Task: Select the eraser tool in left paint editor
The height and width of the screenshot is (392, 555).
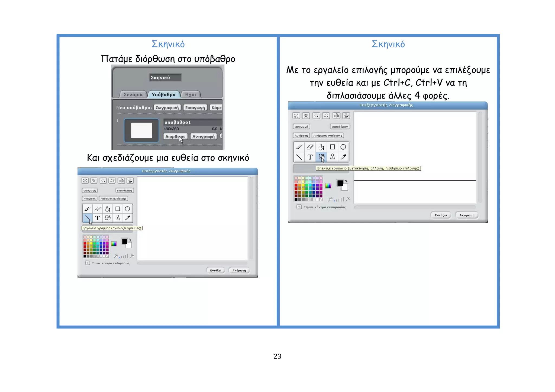Action: pos(98,209)
